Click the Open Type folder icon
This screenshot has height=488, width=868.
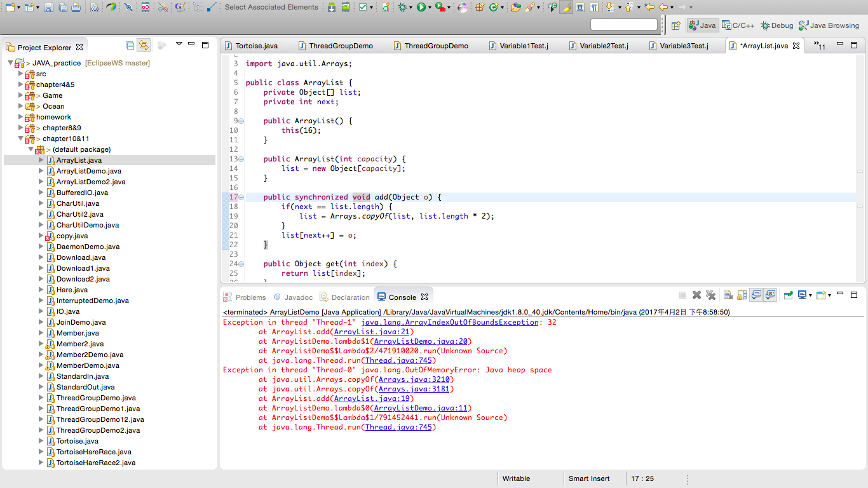coord(516,7)
